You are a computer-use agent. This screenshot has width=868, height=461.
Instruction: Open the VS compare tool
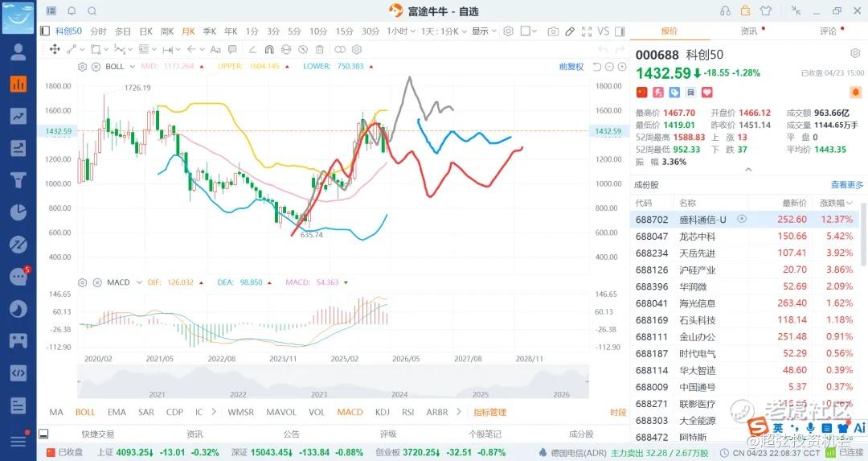tap(604, 31)
